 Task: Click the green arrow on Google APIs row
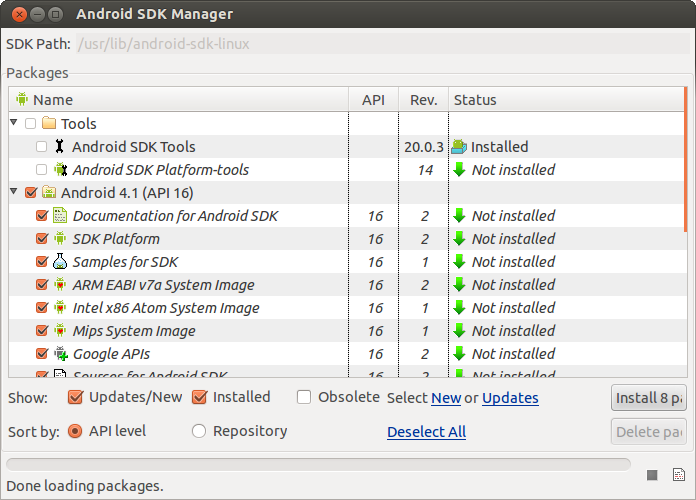pyautogui.click(x=459, y=353)
